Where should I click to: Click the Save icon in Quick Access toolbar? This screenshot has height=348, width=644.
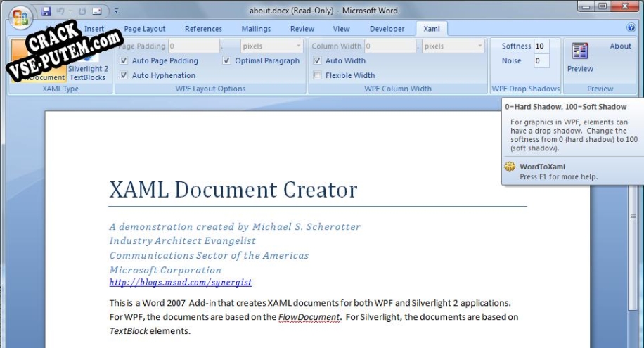coord(46,11)
